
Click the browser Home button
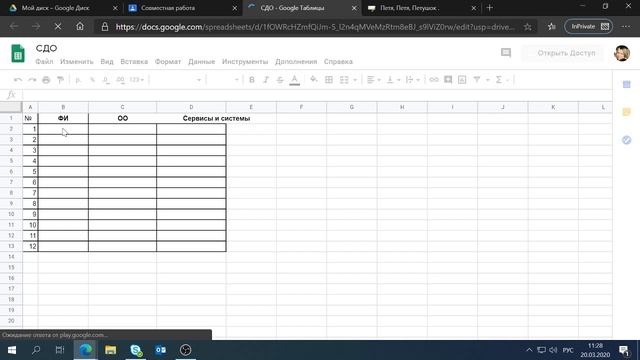point(80,27)
